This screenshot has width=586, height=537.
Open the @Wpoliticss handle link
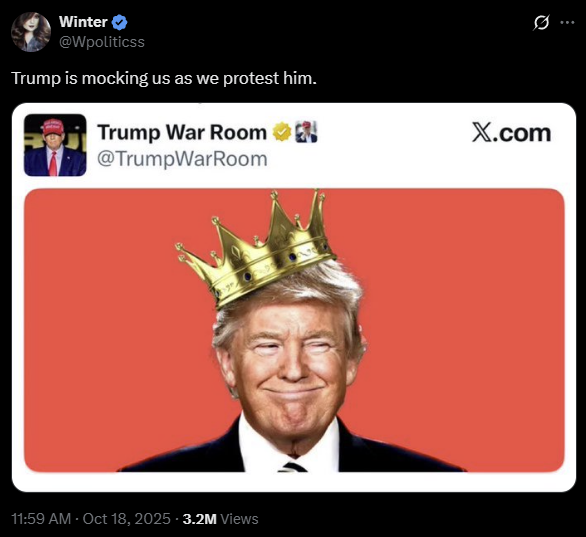[x=102, y=42]
